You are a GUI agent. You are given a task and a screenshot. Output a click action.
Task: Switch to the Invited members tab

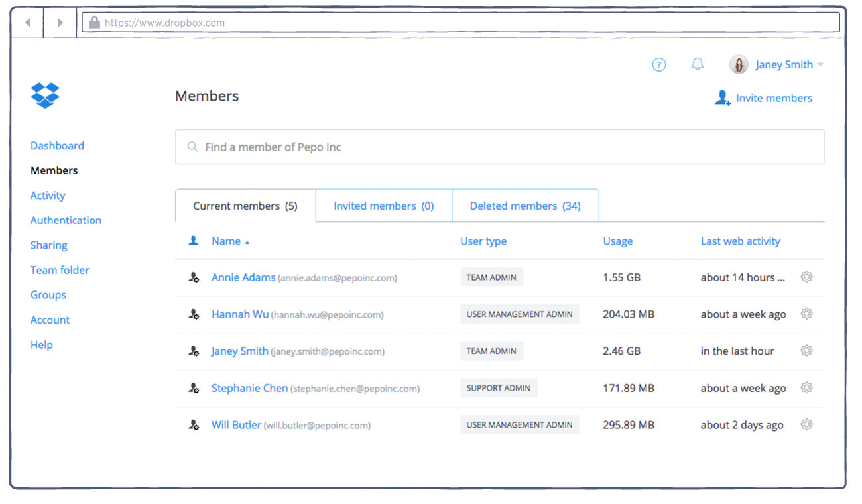(x=383, y=206)
